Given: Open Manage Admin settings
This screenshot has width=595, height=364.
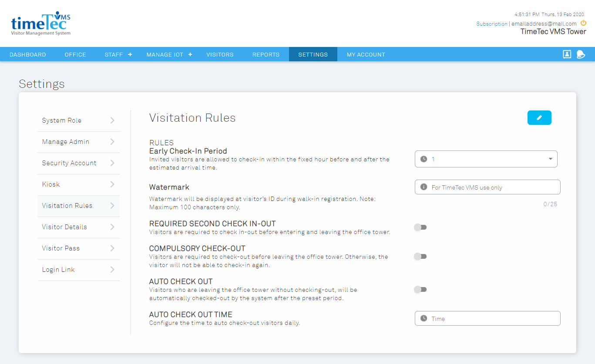Looking at the screenshot, I should (78, 142).
